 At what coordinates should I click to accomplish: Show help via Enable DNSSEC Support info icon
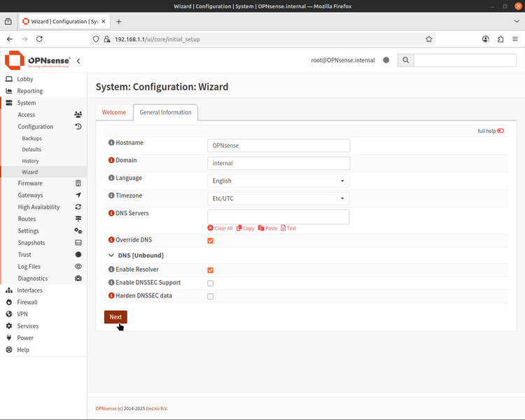(111, 282)
